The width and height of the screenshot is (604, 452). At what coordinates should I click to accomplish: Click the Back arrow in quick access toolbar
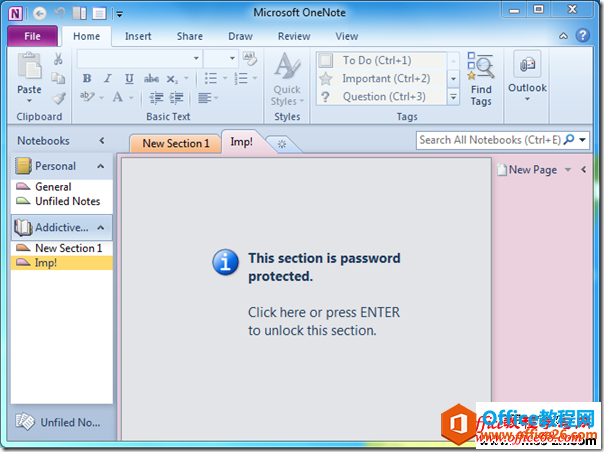tap(39, 14)
